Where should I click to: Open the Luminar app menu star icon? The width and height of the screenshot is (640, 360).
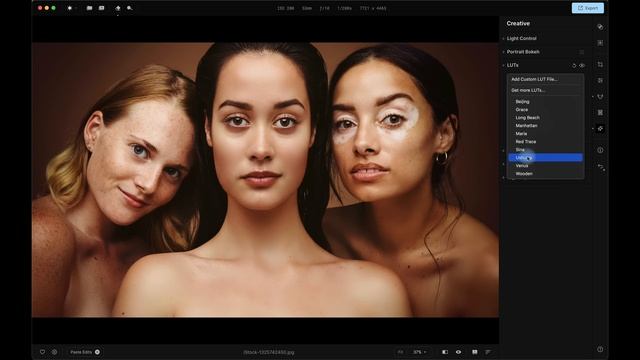click(x=70, y=8)
